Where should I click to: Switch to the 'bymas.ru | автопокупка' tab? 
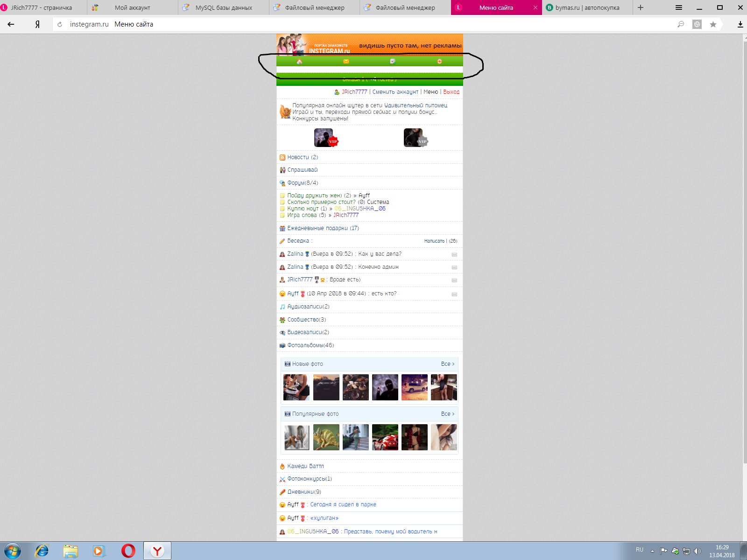tap(587, 7)
